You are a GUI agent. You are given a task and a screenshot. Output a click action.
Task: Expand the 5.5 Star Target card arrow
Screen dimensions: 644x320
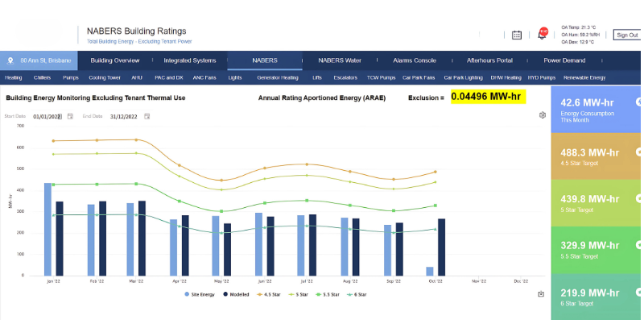tap(638, 245)
